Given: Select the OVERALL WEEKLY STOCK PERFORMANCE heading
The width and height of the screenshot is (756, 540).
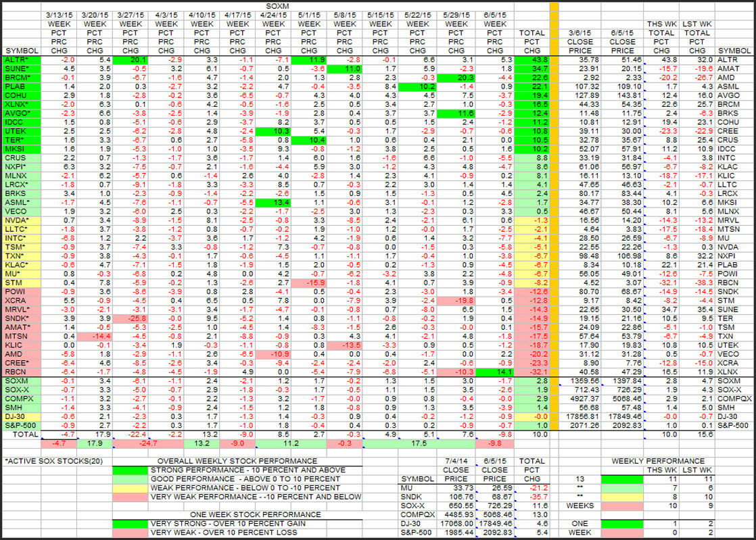Looking at the screenshot, I should tap(237, 462).
